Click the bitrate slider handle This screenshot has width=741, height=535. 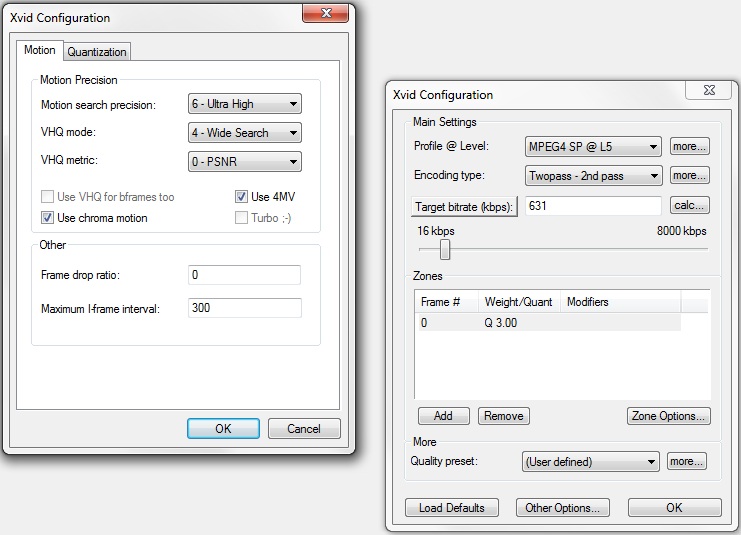pos(445,250)
